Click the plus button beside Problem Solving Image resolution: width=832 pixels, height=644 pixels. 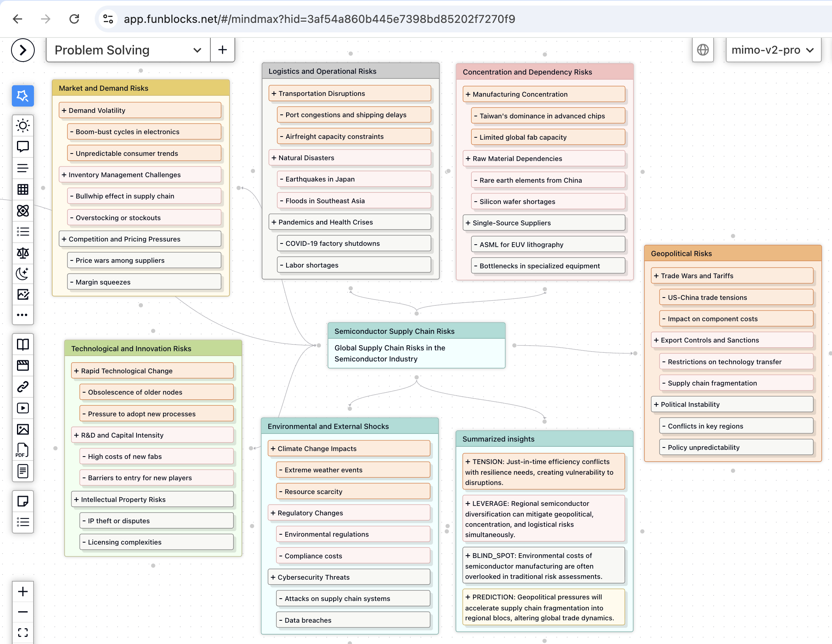coord(223,50)
